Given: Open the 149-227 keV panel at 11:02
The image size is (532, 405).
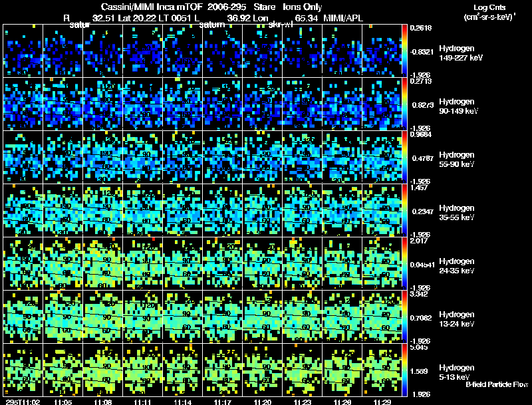Looking at the screenshot, I should 23,51.
